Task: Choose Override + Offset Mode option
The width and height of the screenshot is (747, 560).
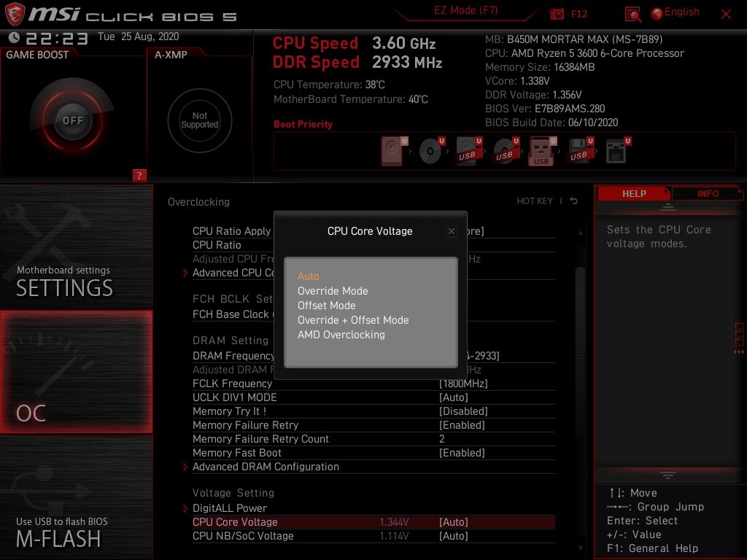Action: click(353, 320)
